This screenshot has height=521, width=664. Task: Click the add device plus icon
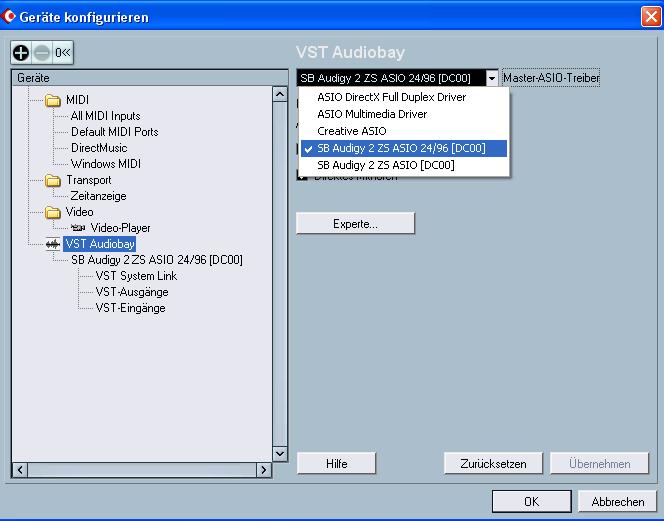pos(21,53)
